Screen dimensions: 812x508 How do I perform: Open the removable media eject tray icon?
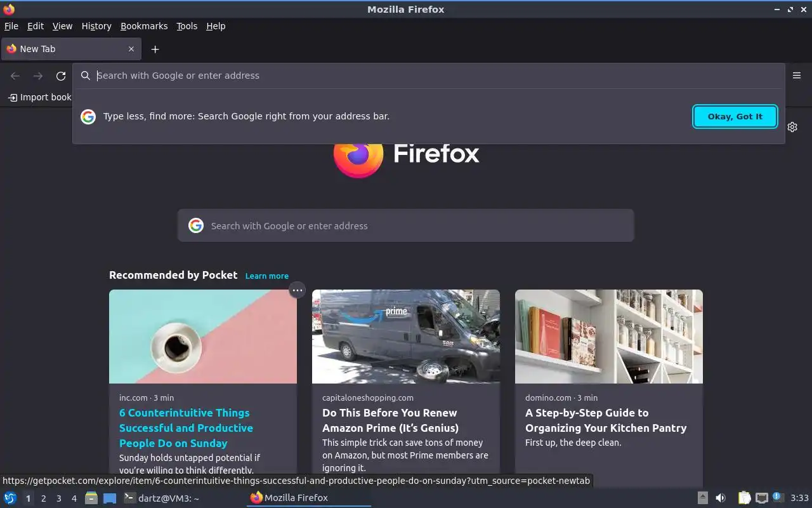(x=702, y=498)
